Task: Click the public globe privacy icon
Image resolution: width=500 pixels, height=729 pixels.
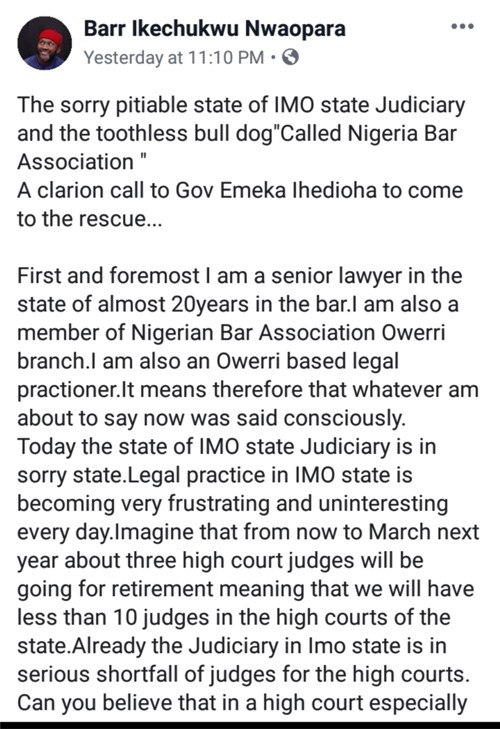Action: click(x=290, y=57)
